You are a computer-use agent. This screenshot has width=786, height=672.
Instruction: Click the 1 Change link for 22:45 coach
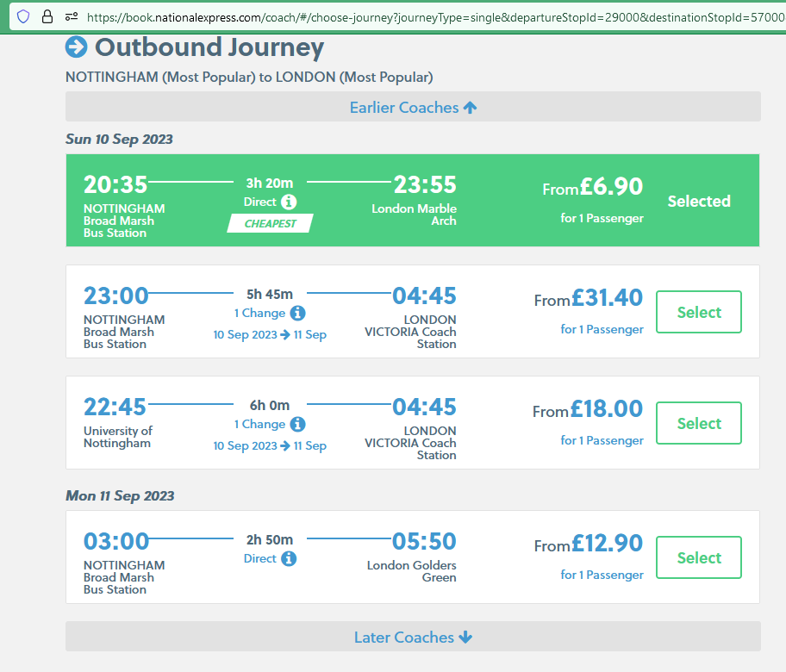[x=259, y=425]
